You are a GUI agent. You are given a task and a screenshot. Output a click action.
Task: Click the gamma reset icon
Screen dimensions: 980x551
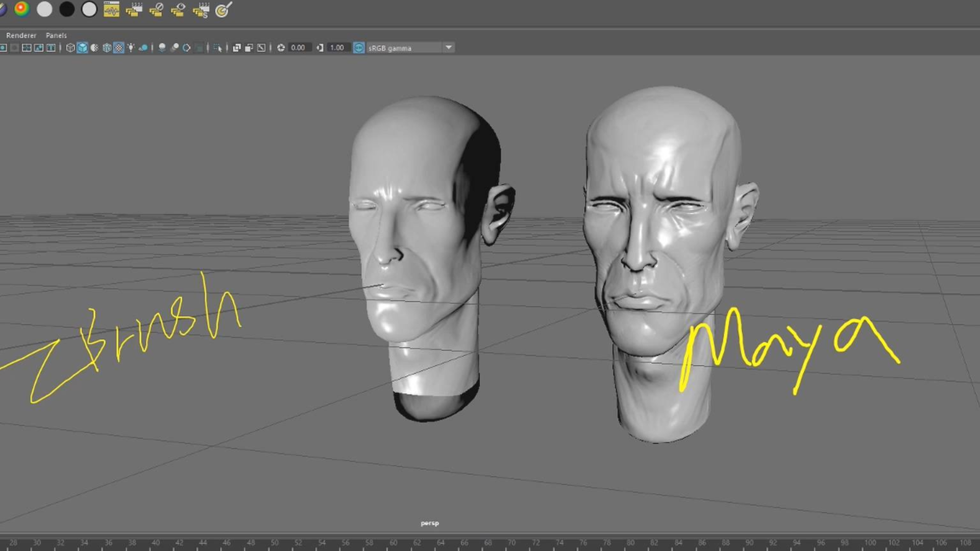tap(320, 47)
